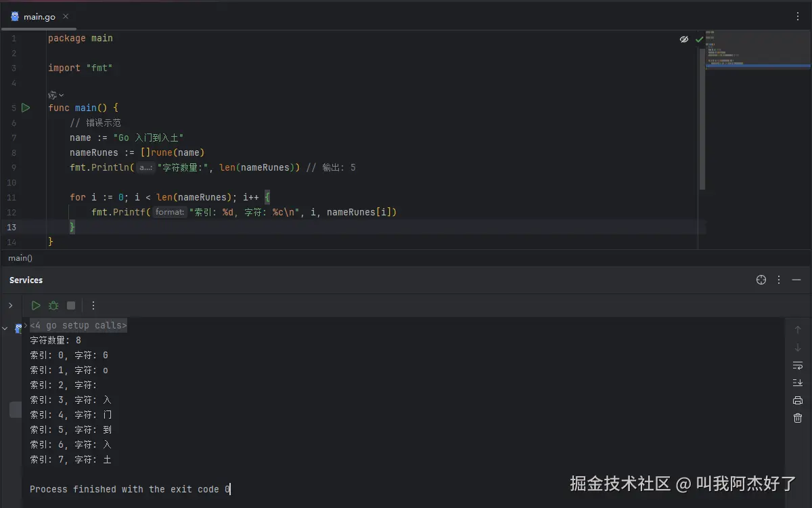This screenshot has width=812, height=508.
Task: Select the Go gopher run configuration
Action: pos(18,329)
